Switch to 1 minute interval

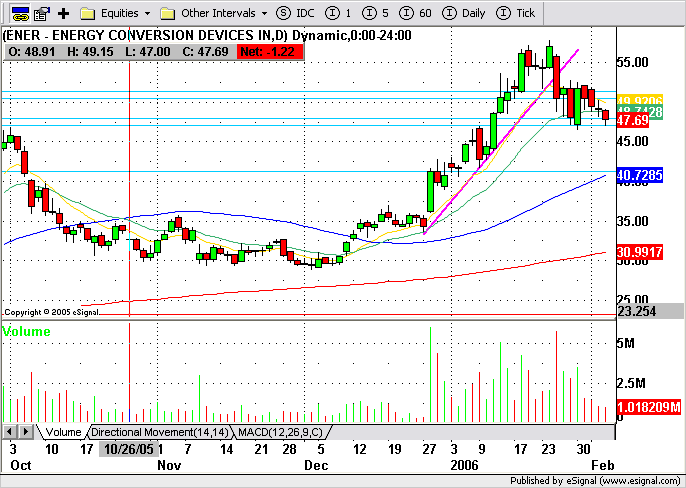[x=338, y=13]
